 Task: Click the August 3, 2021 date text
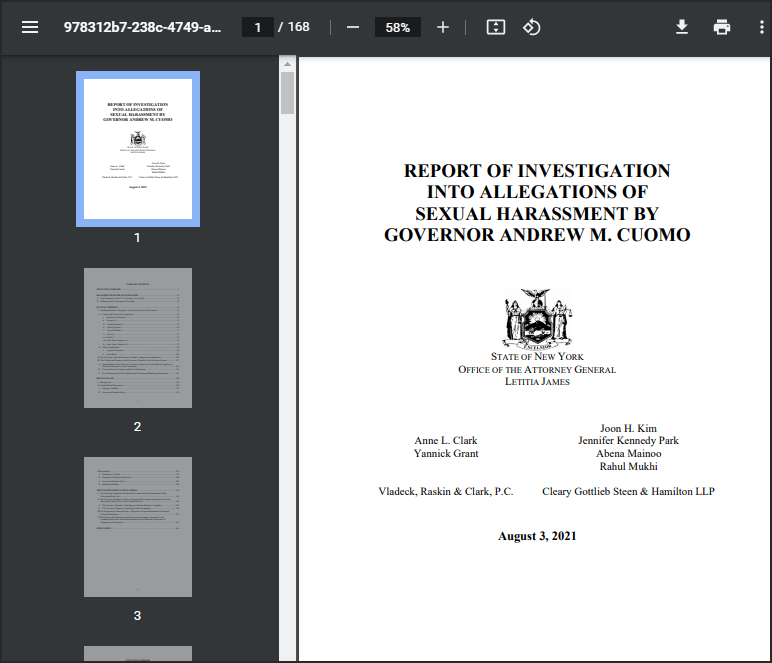537,536
